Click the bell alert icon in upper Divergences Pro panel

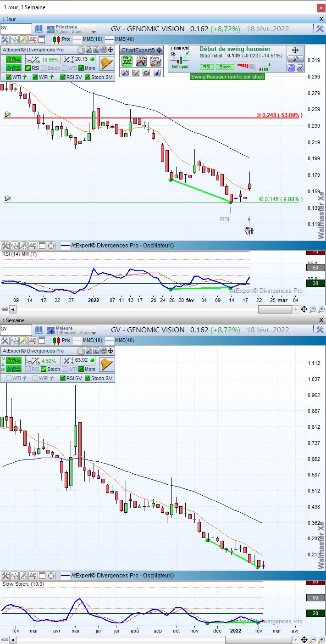[x=106, y=63]
